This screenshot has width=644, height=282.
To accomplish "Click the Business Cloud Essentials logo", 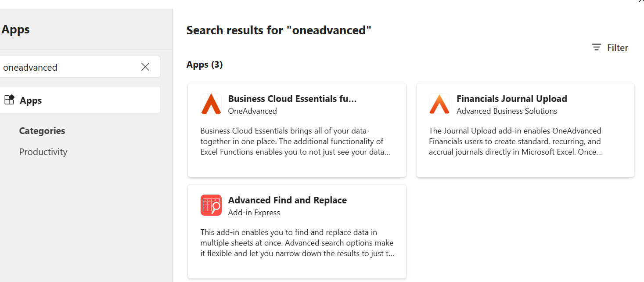I will tap(211, 104).
